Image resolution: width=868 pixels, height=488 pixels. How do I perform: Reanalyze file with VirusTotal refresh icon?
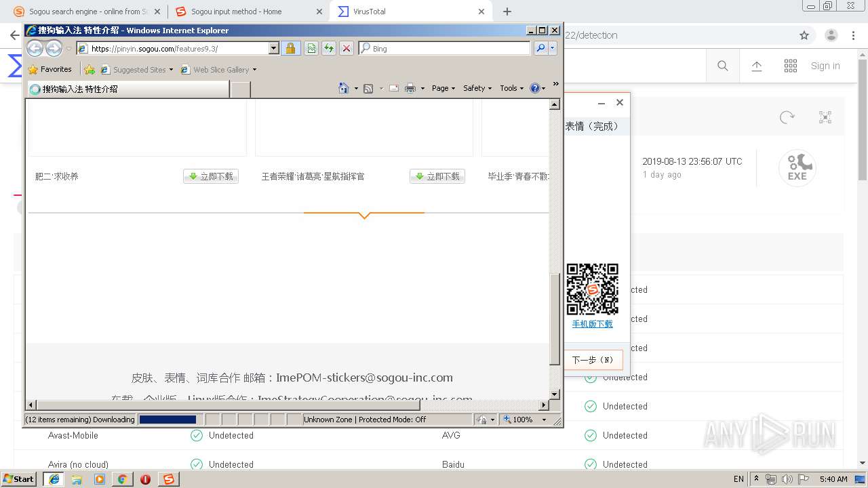tap(787, 117)
